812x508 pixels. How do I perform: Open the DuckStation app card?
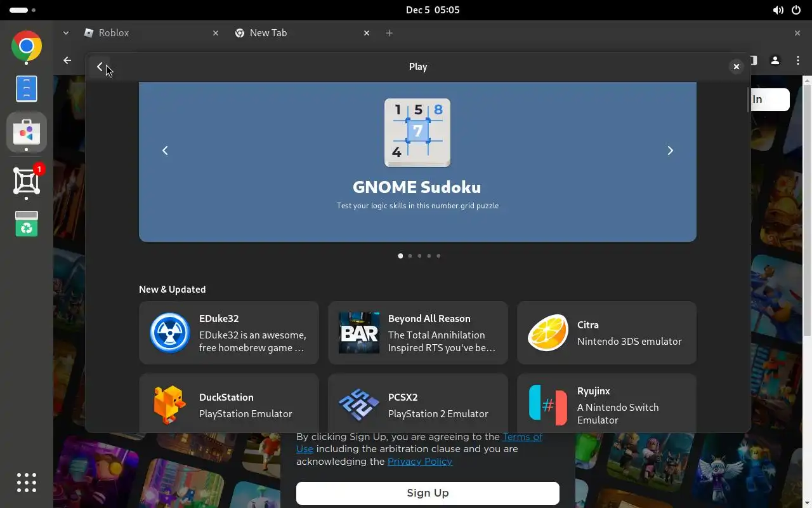(x=229, y=404)
